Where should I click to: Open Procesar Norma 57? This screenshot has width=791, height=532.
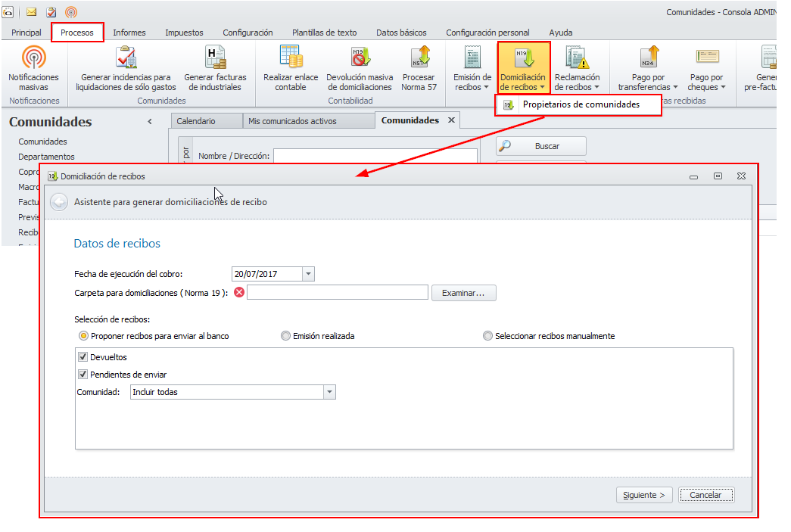419,69
